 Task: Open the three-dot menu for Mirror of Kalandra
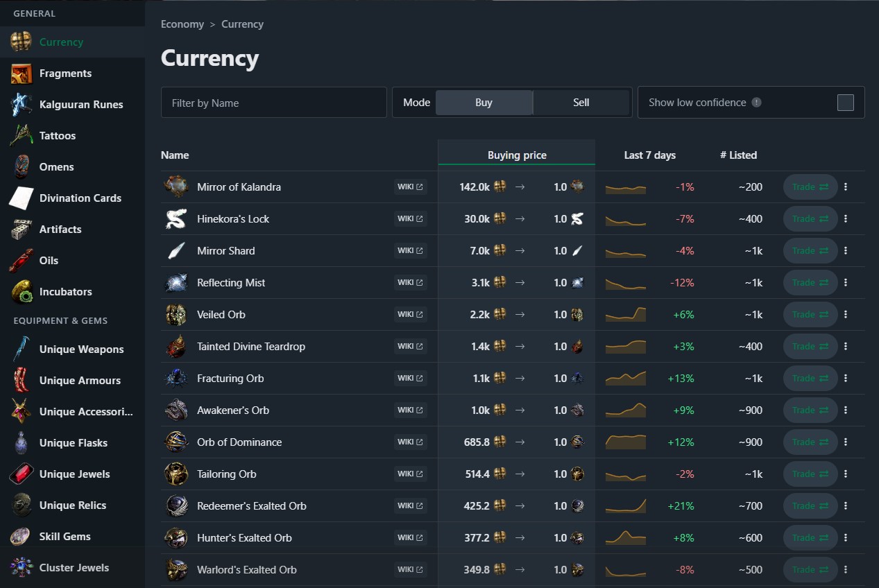[845, 187]
